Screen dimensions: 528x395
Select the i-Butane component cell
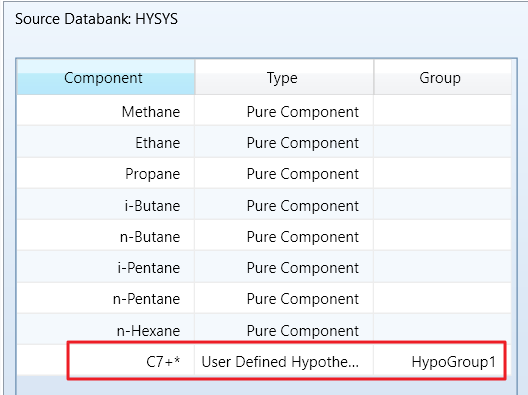(x=105, y=205)
